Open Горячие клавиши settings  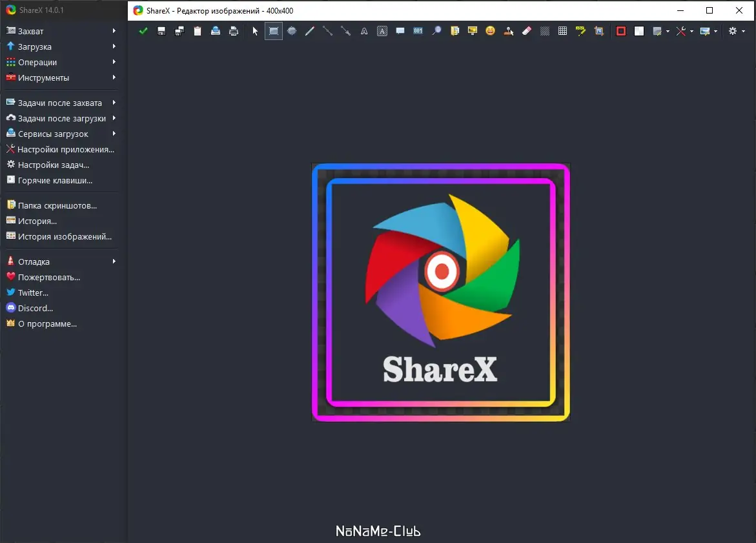61,180
